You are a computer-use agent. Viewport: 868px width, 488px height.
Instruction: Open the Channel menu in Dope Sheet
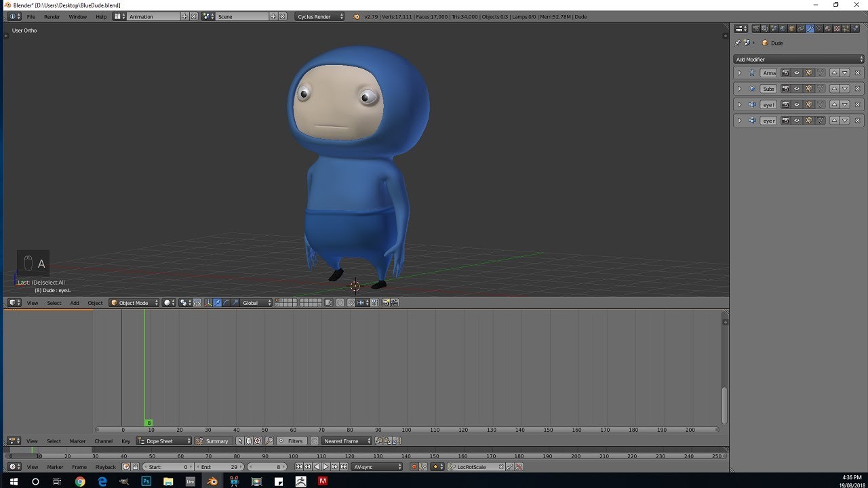[103, 441]
